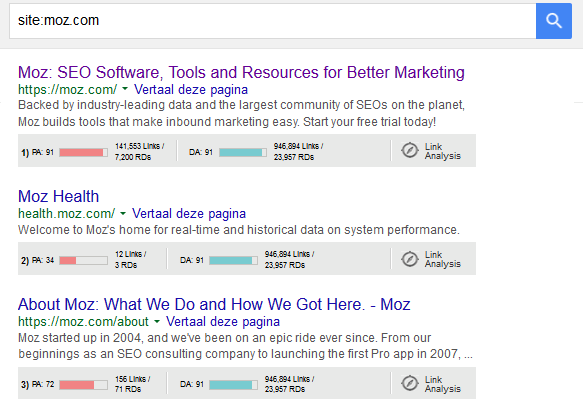
Task: Click the '1) PA: 91' label
Action: [38, 152]
